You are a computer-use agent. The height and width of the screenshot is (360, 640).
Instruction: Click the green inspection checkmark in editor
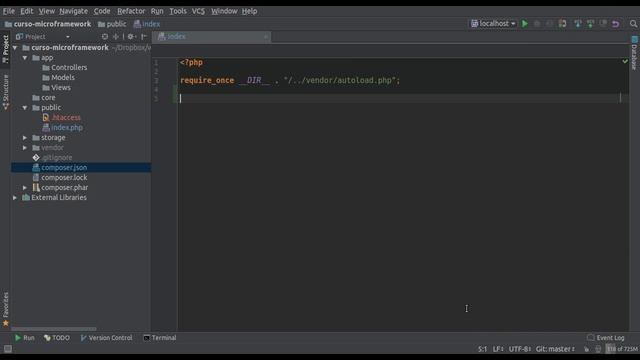coord(624,62)
